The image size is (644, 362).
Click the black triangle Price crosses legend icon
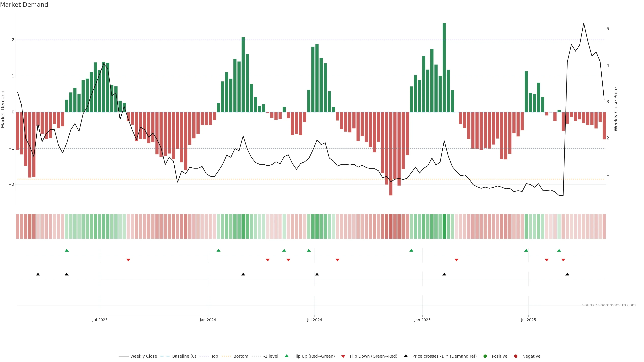(x=406, y=356)
